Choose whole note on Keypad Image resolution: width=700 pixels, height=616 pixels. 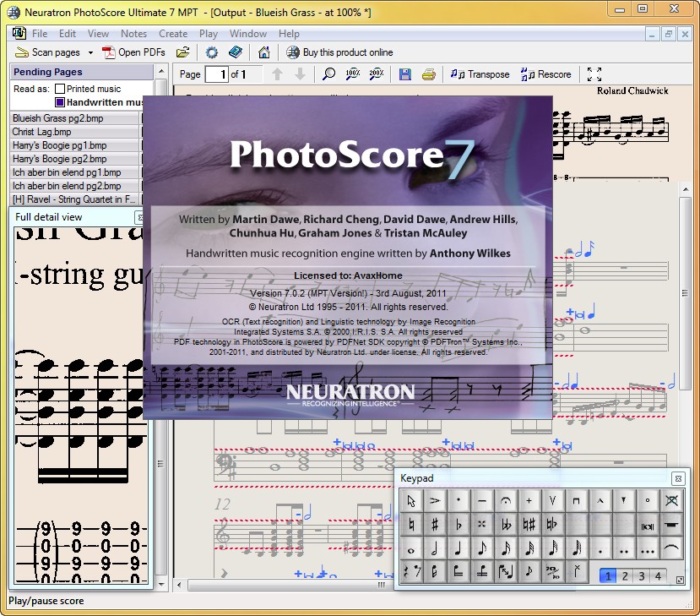coord(411,548)
